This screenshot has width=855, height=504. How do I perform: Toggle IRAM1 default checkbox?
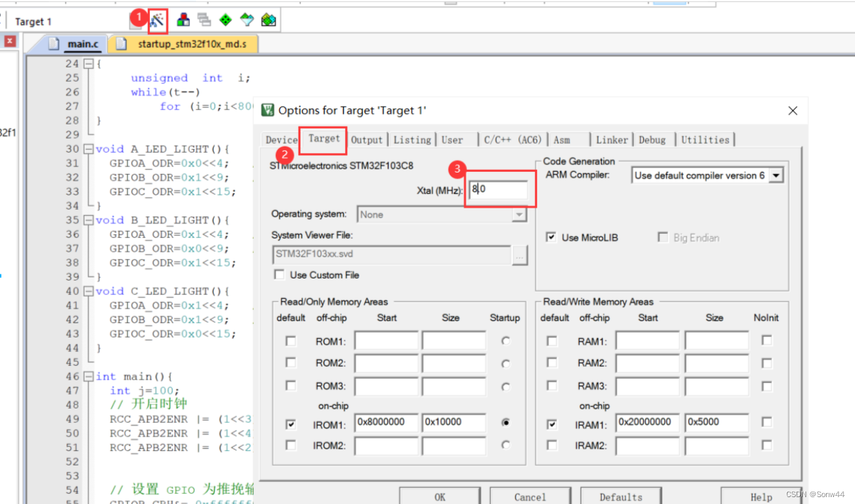552,424
